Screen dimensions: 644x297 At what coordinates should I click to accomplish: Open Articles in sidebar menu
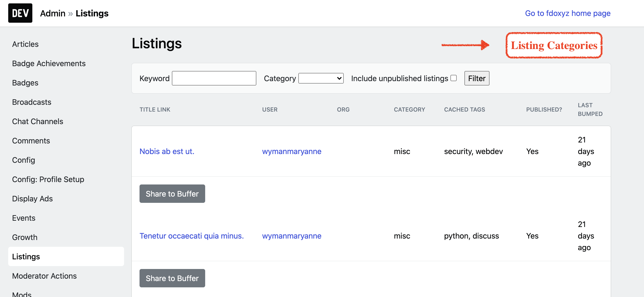point(25,44)
